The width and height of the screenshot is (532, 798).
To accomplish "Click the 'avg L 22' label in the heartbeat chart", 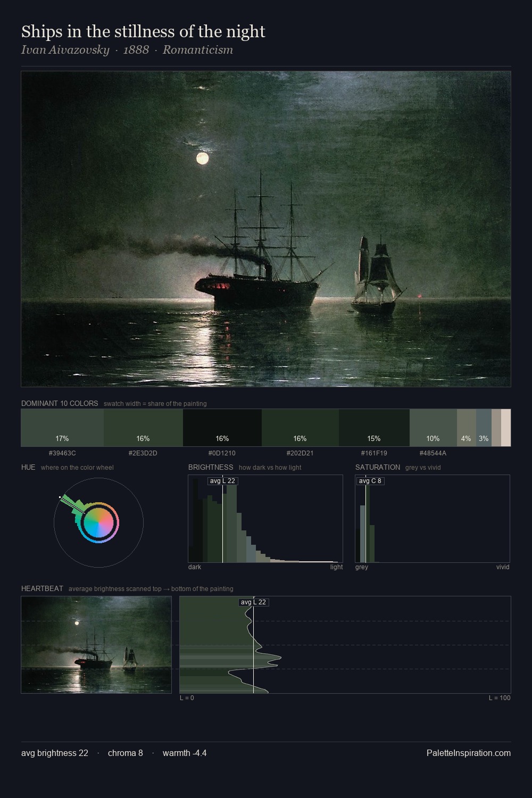I will (253, 602).
